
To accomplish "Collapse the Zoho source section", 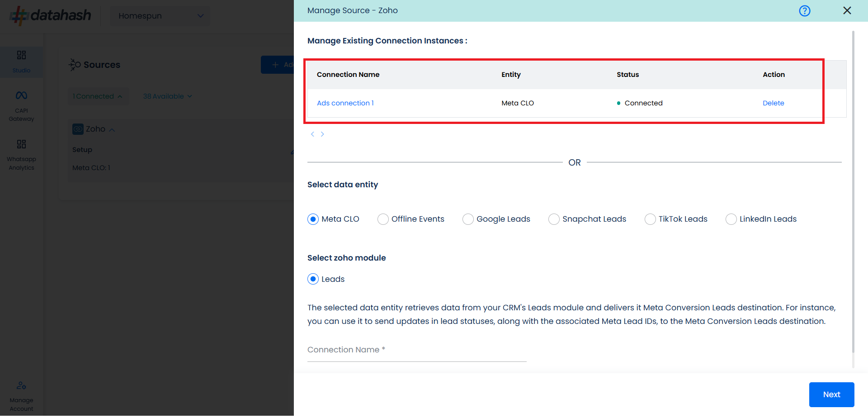I will click(x=112, y=130).
